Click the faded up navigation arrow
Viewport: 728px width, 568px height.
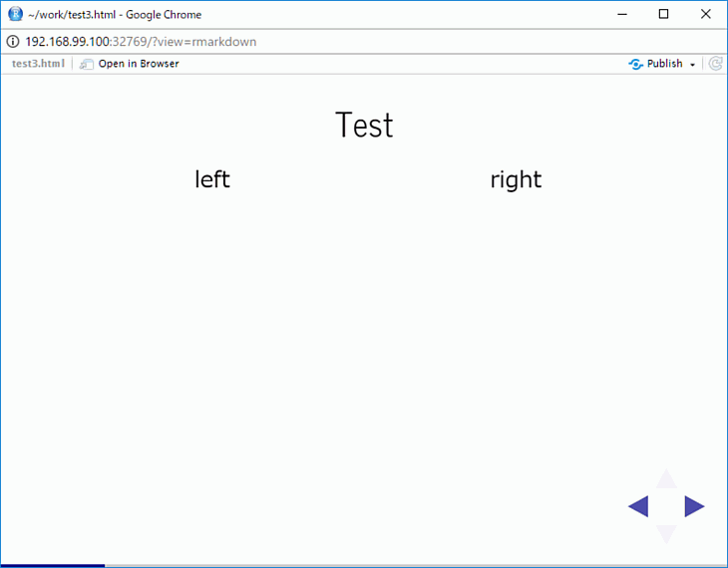(666, 478)
